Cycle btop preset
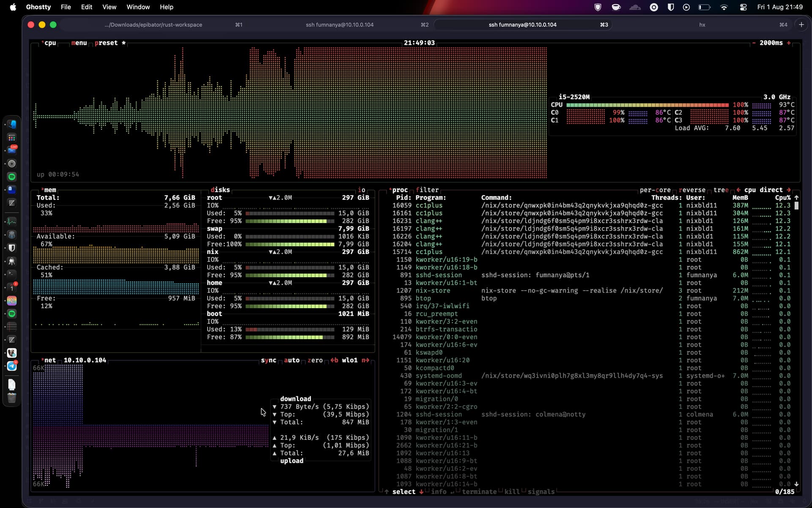Viewport: 812px width, 508px height. (x=110, y=43)
